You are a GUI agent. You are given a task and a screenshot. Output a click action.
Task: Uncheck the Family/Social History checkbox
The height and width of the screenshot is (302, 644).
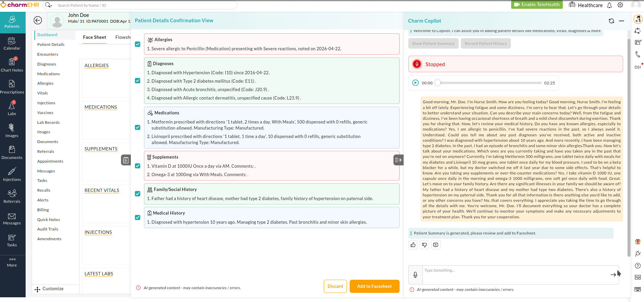138,194
